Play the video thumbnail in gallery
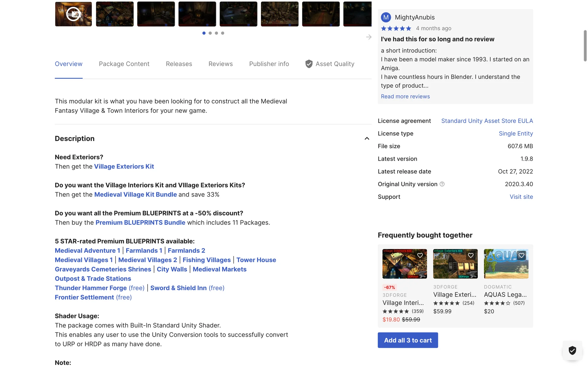The image size is (588, 368). click(x=73, y=14)
